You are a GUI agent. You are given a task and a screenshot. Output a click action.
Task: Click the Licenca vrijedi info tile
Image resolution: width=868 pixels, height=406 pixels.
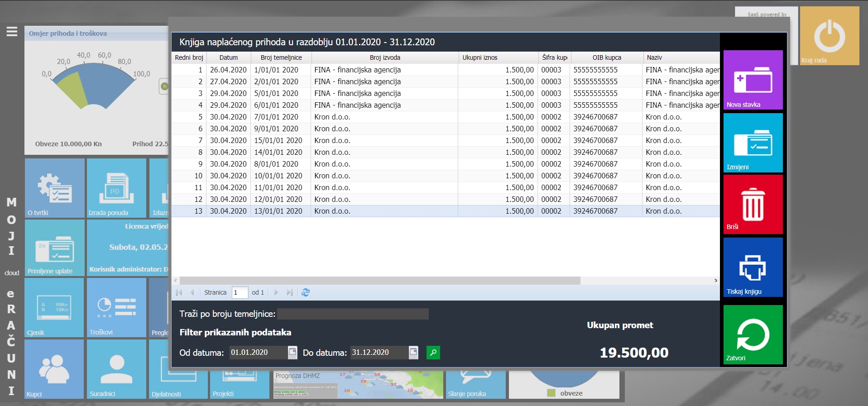(128, 248)
